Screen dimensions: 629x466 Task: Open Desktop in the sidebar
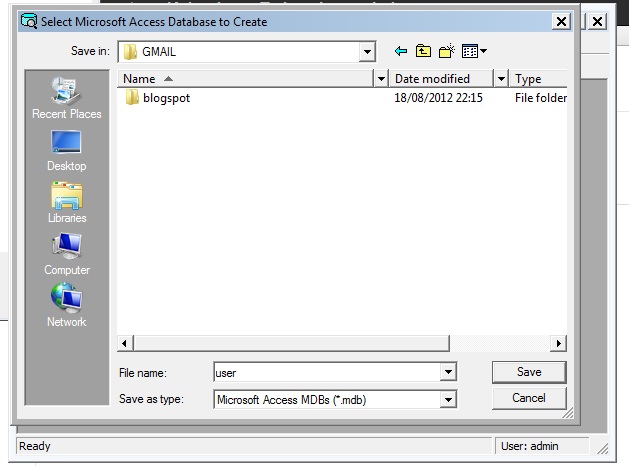point(67,151)
